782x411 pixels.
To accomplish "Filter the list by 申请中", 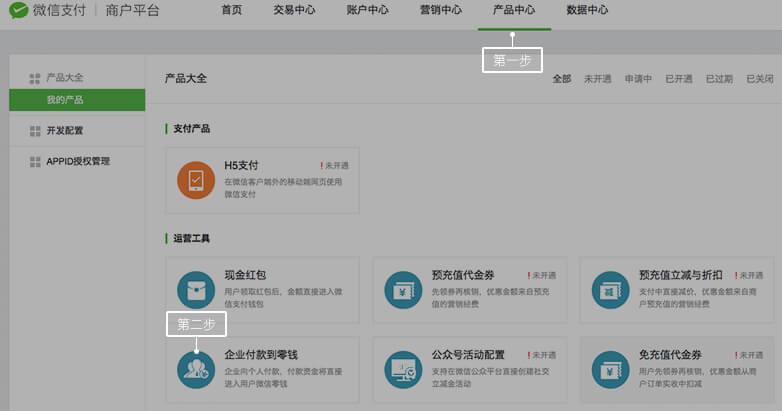I will click(638, 79).
